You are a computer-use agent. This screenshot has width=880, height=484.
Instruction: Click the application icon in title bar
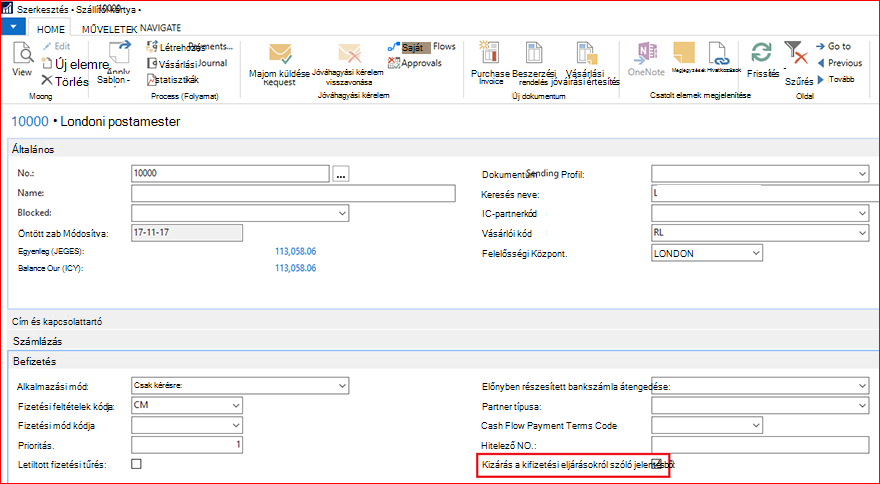tap(7, 8)
